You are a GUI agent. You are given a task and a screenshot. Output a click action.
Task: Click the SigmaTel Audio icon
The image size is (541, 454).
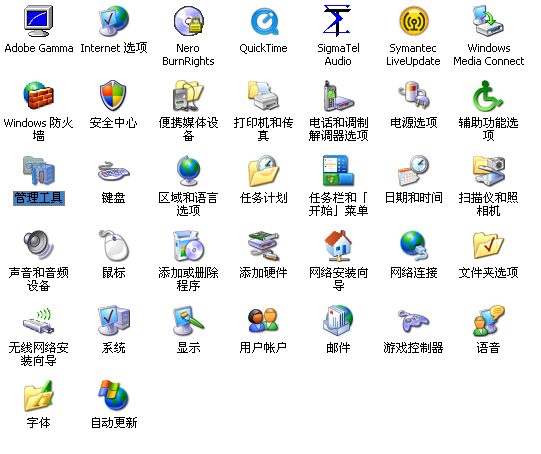coord(337,21)
